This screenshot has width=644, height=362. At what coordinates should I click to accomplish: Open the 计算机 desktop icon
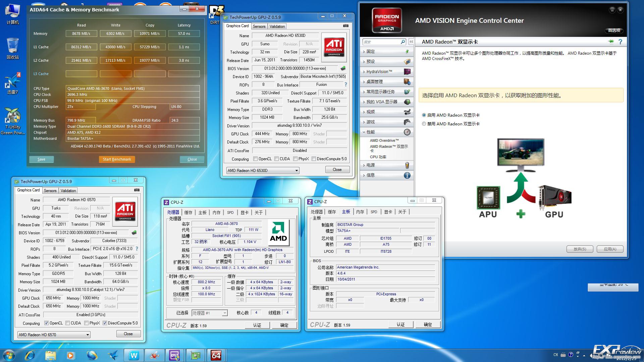[x=12, y=14]
